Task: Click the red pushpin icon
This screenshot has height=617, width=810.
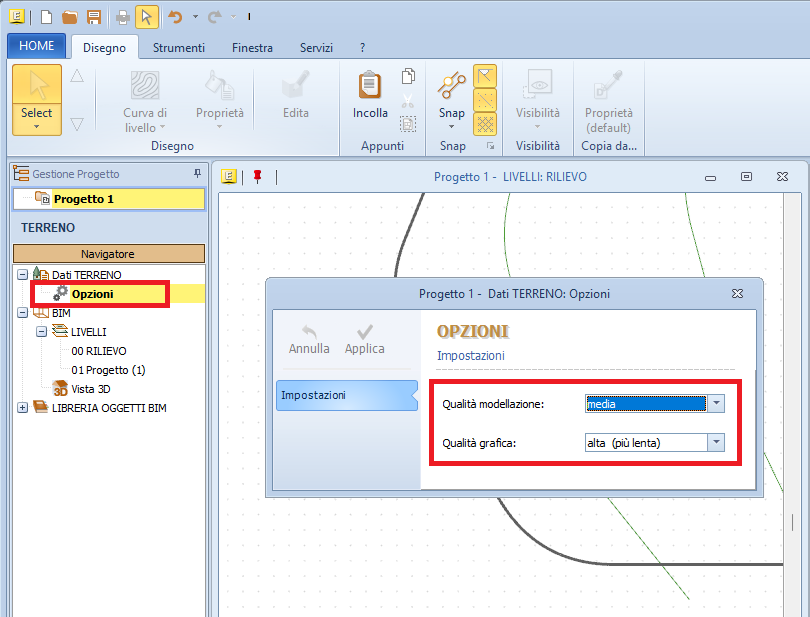Action: (257, 176)
